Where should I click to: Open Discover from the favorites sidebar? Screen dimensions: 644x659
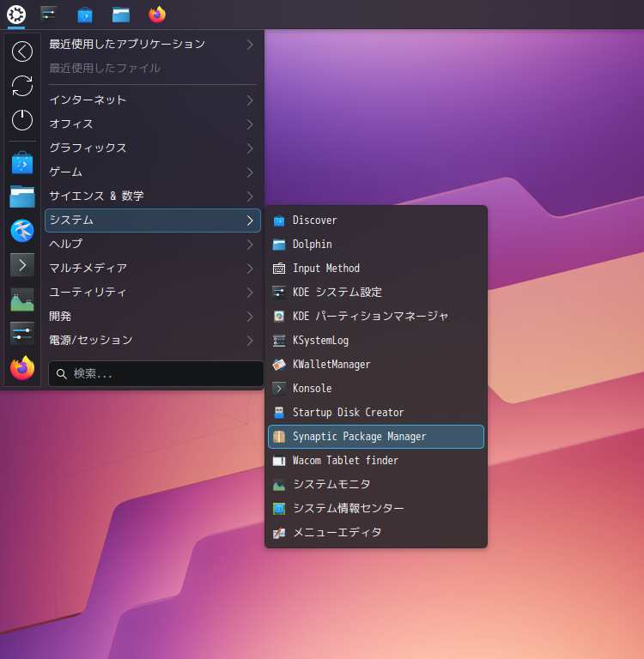click(22, 163)
